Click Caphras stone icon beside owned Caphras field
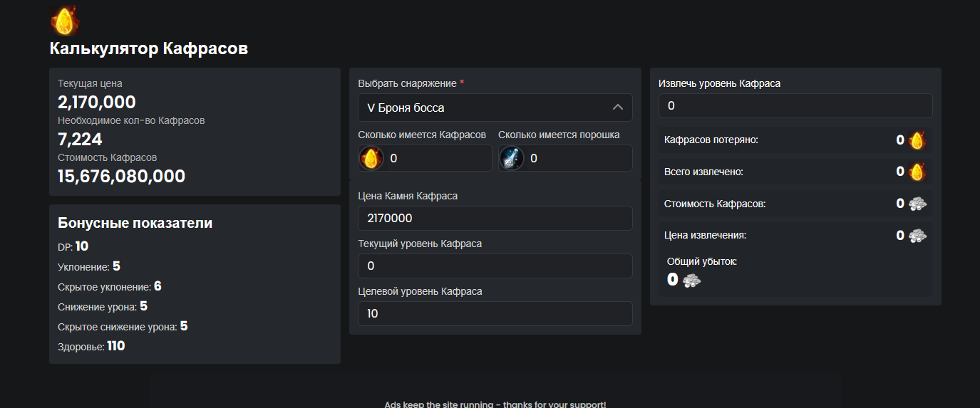Viewport: 980px width, 408px height. 371,158
